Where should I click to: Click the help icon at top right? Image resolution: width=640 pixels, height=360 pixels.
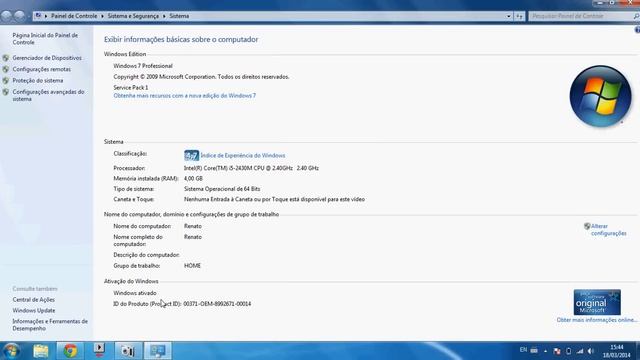coord(637,30)
